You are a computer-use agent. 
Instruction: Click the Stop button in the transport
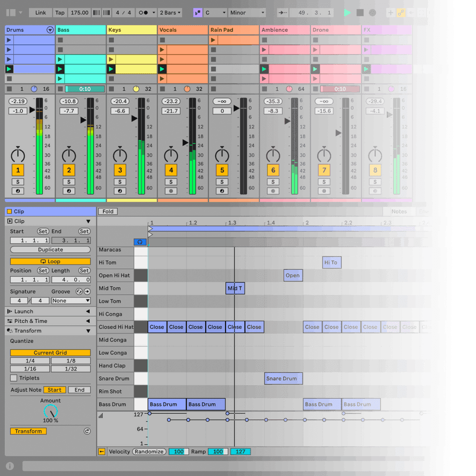coord(359,12)
